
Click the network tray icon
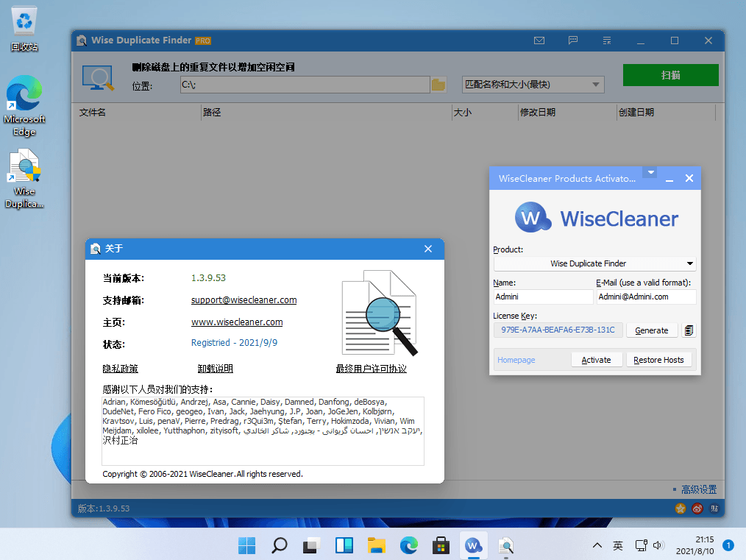(642, 545)
